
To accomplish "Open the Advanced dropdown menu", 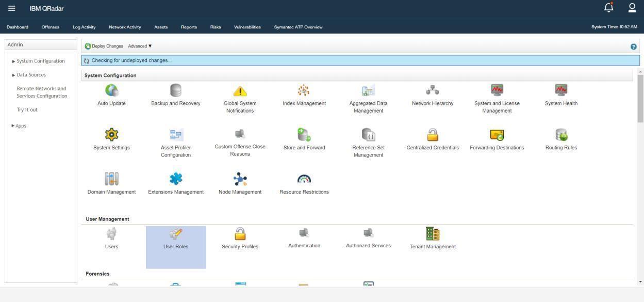I will pos(140,46).
